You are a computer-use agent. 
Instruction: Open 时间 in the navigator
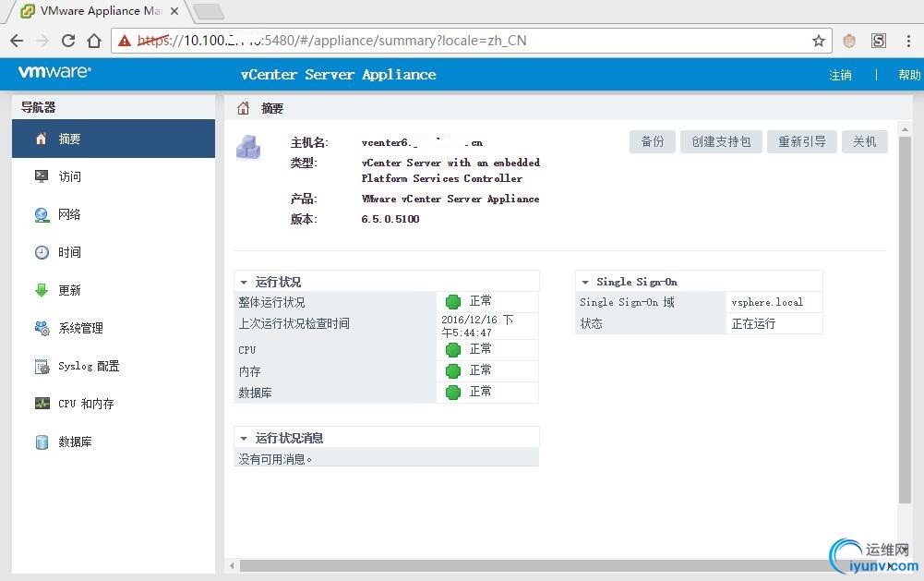tap(114, 252)
